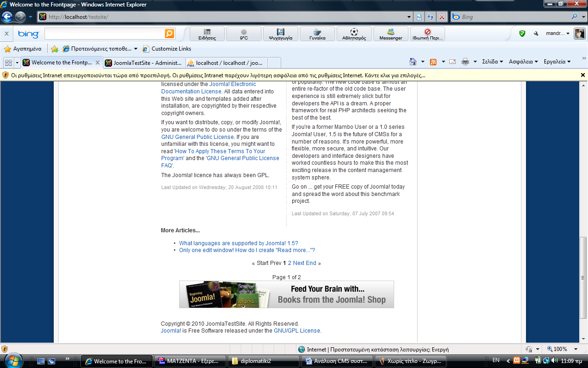Click the wrench options icon on Bing toolbar
This screenshot has height=368, width=588.
536,34
